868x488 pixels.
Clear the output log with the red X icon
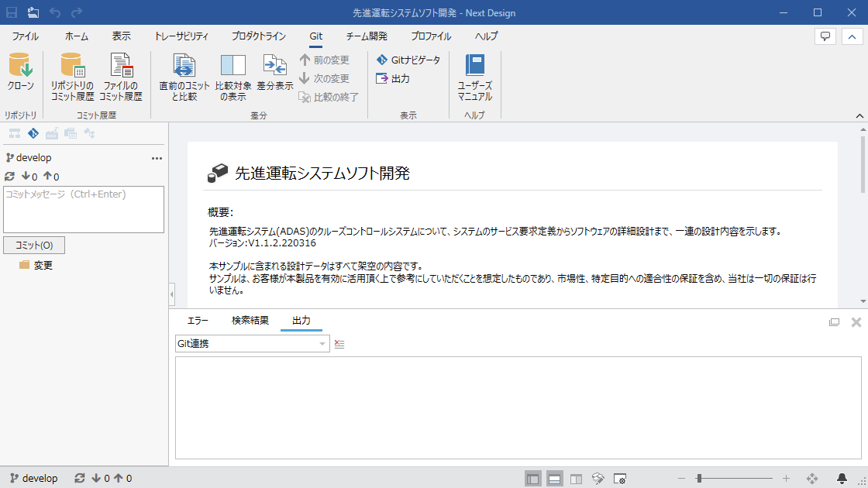(339, 344)
